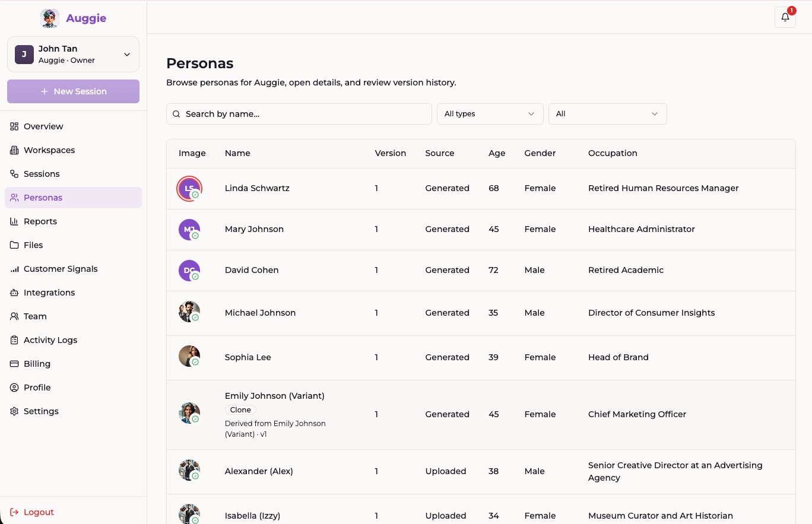The height and width of the screenshot is (524, 812).
Task: Click 'Derived from Emily Johnson (Variant)' text
Action: tap(275, 429)
